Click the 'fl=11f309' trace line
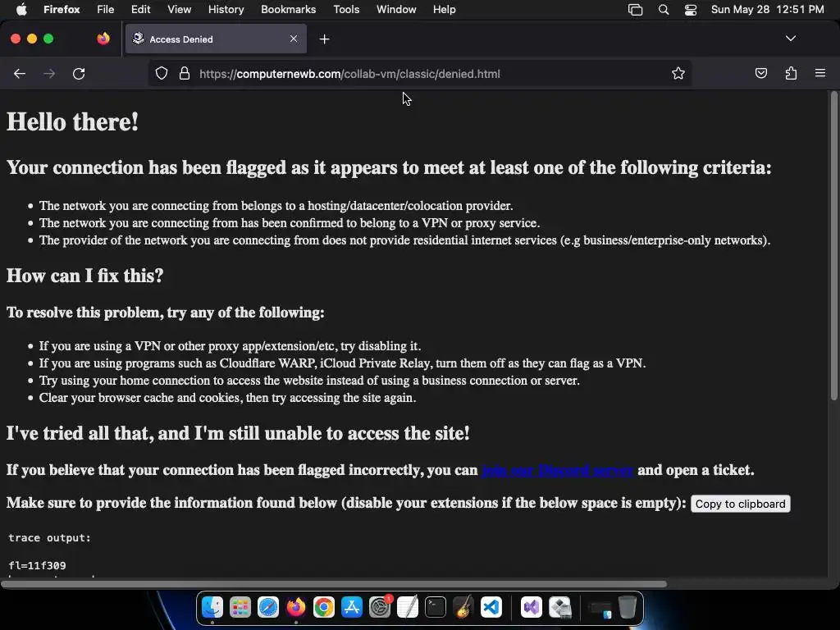This screenshot has height=630, width=840. click(x=37, y=565)
